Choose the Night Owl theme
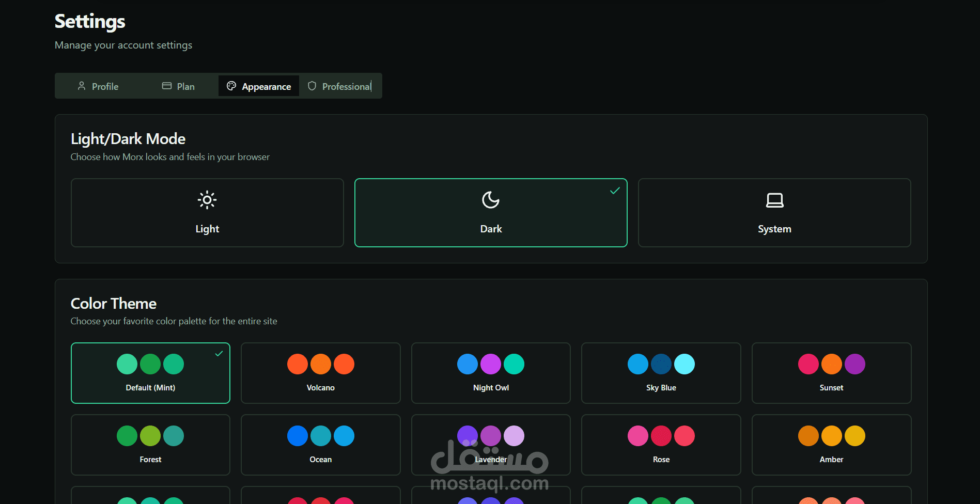980x504 pixels. (491, 373)
